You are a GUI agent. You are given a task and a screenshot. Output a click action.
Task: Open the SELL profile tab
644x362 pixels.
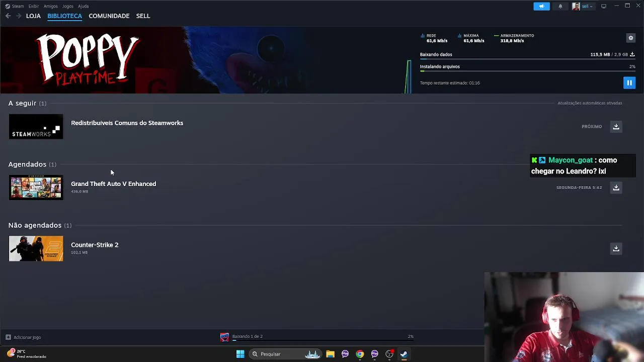point(143,16)
